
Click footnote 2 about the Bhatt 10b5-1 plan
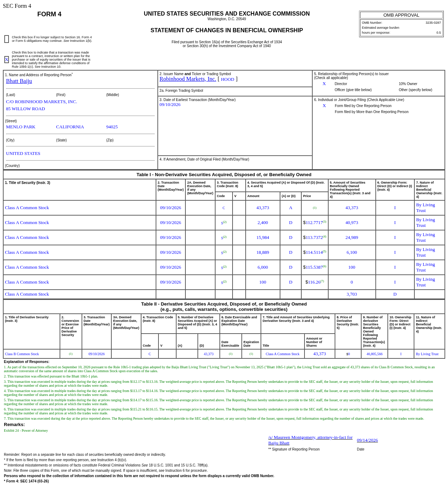tap(51, 376)
